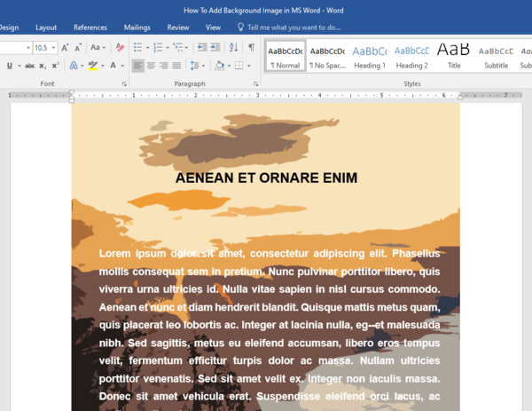Toggle underline formatting

tap(10, 66)
